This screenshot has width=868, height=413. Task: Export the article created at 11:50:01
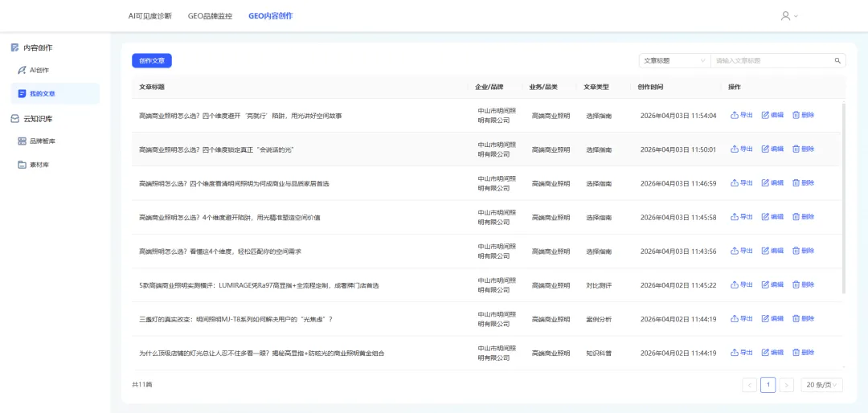coord(742,149)
